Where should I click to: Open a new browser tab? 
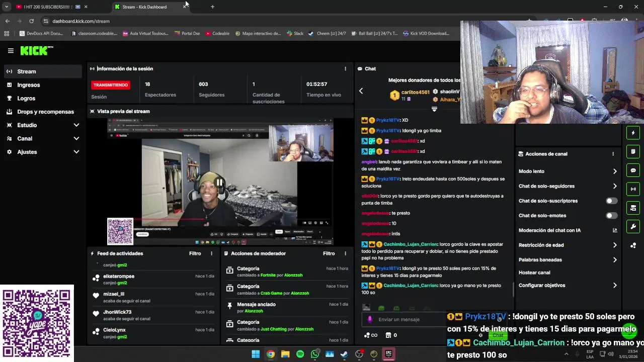pyautogui.click(x=212, y=7)
